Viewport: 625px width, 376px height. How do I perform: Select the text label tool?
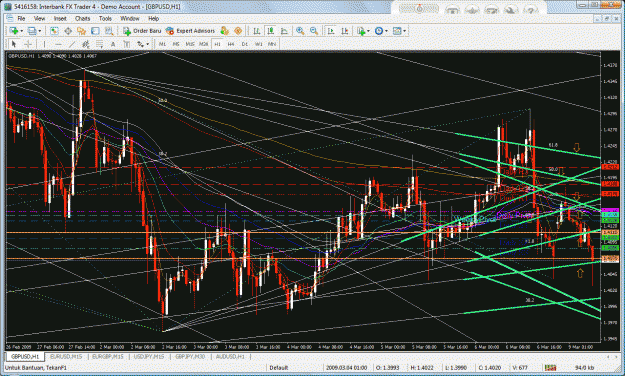click(x=126, y=44)
